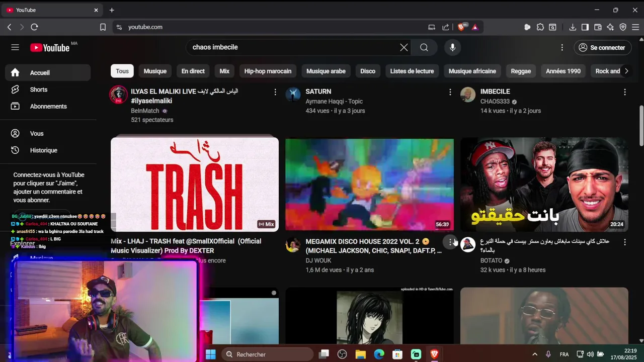Bookmark this page with bookmark icon
Screen dimensions: 644x362
pyautogui.click(x=103, y=27)
